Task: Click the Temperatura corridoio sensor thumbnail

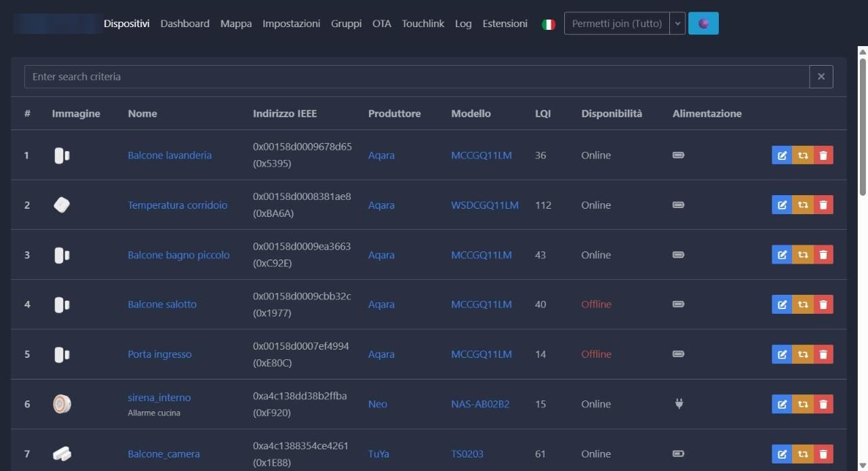Action: [x=62, y=205]
